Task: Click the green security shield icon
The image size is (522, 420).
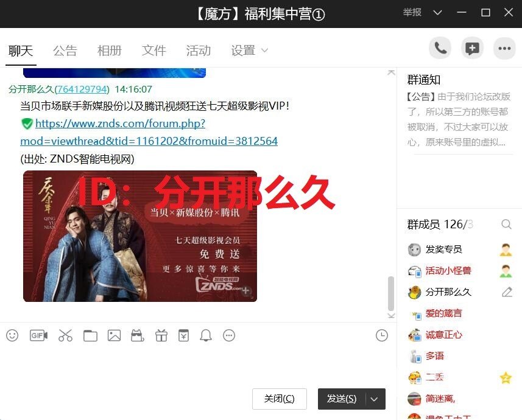Action: [x=27, y=124]
